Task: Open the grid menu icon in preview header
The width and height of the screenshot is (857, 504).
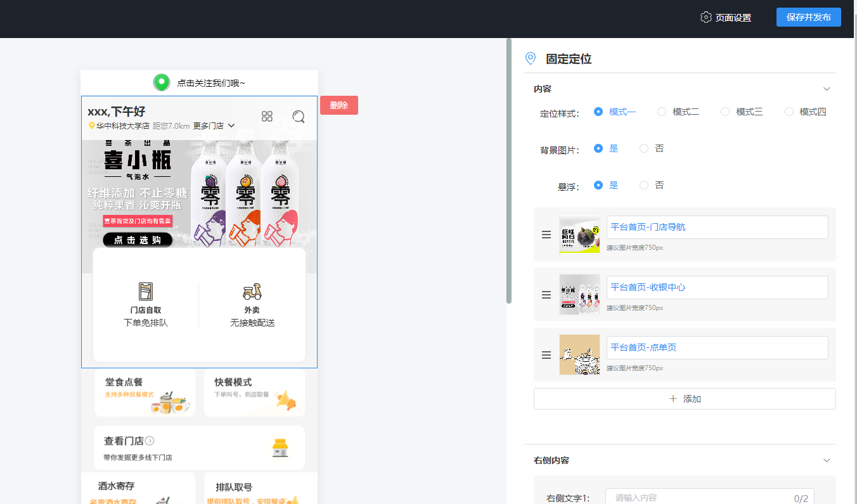Action: pyautogui.click(x=267, y=116)
